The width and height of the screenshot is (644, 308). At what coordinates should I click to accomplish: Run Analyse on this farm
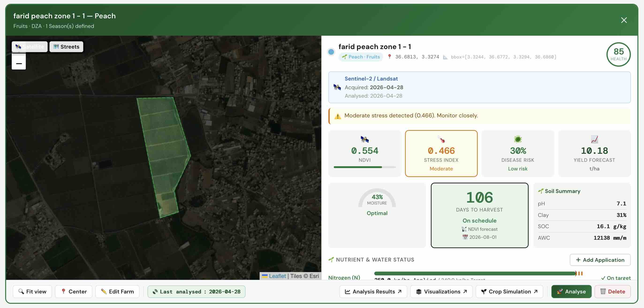click(571, 292)
